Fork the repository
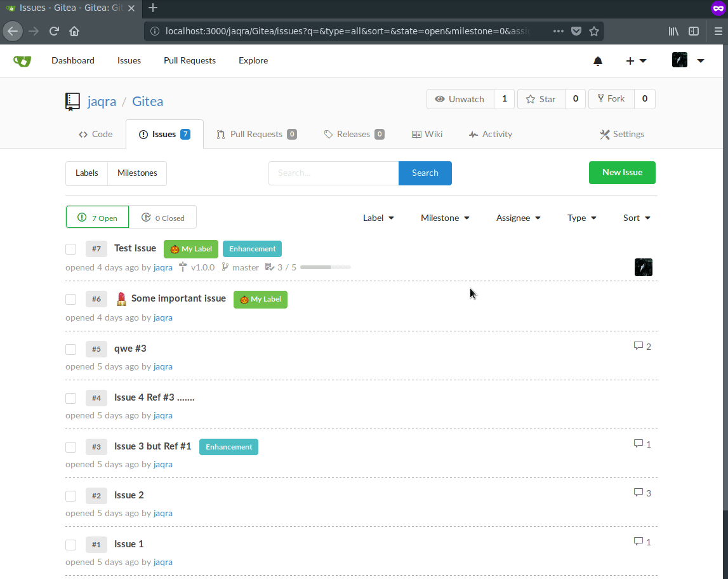Viewport: 728px width, 579px height. pyautogui.click(x=611, y=99)
